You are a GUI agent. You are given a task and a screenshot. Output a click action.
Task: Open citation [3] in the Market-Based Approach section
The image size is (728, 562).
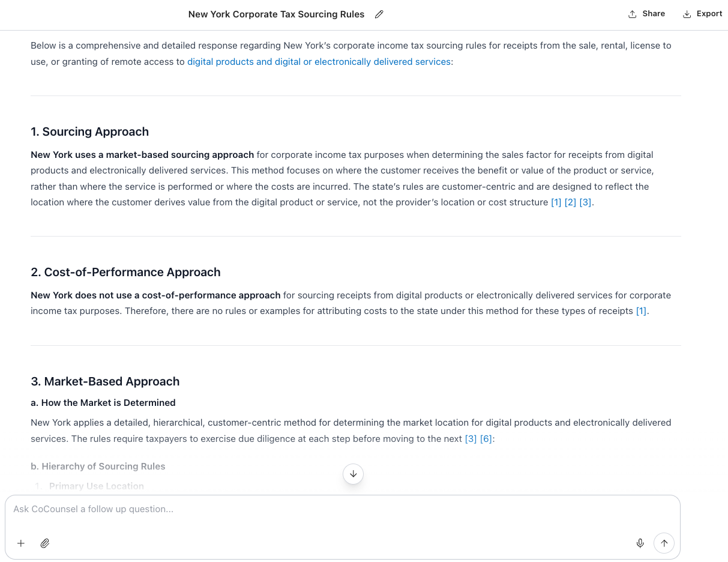tap(471, 439)
